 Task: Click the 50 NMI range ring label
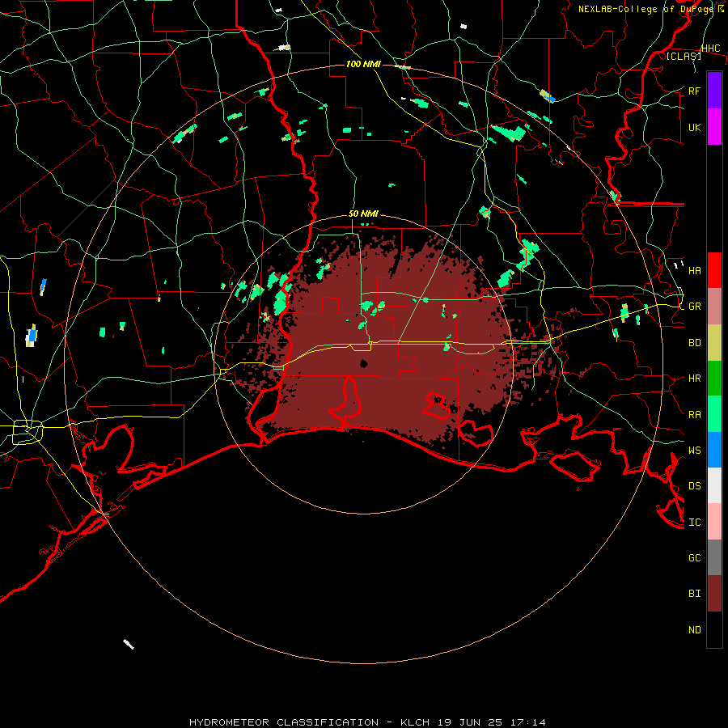point(363,214)
